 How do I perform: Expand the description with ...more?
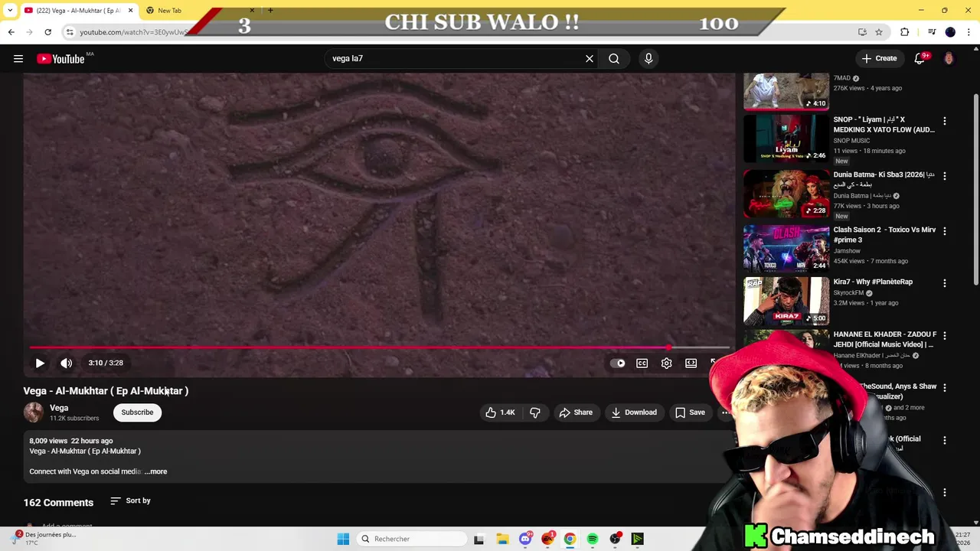pos(156,471)
